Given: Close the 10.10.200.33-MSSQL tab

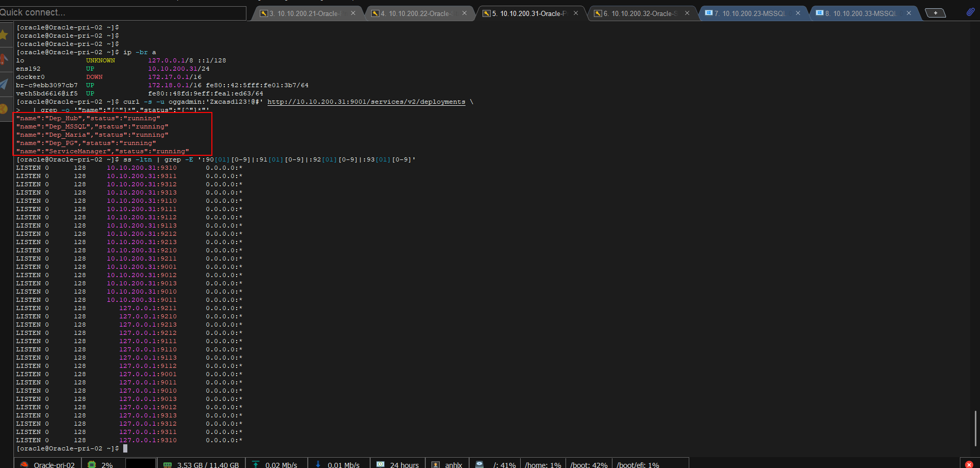Looking at the screenshot, I should [909, 13].
